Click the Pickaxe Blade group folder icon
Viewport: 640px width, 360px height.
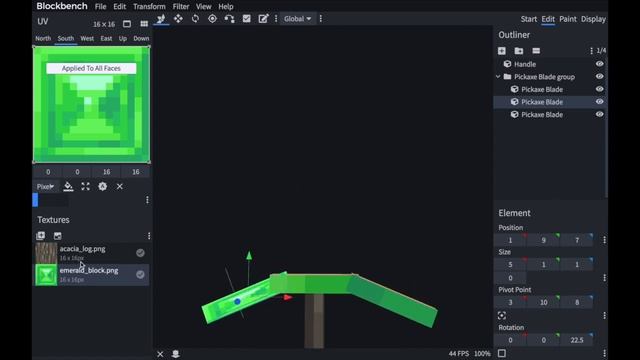click(x=507, y=77)
